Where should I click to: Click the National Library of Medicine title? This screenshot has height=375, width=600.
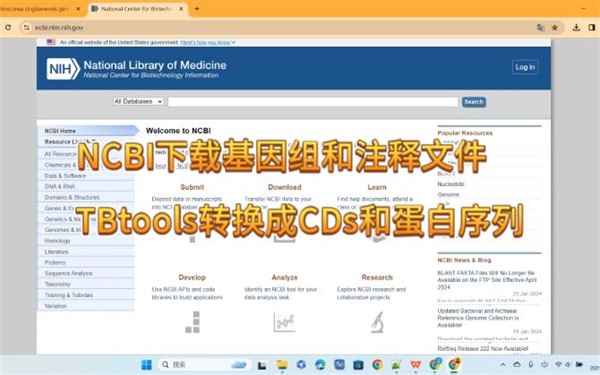click(155, 65)
